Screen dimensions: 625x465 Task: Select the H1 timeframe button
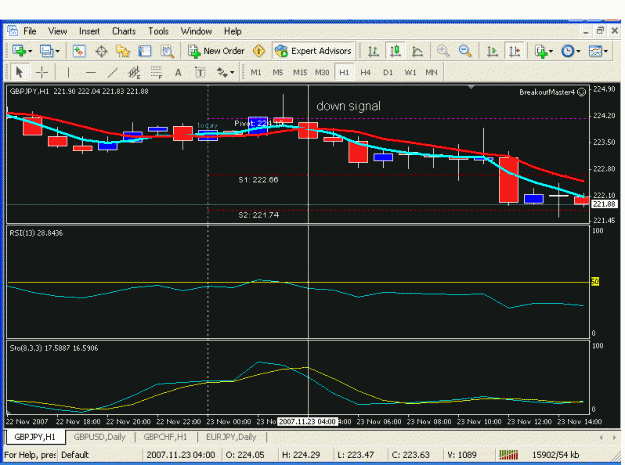tap(344, 73)
